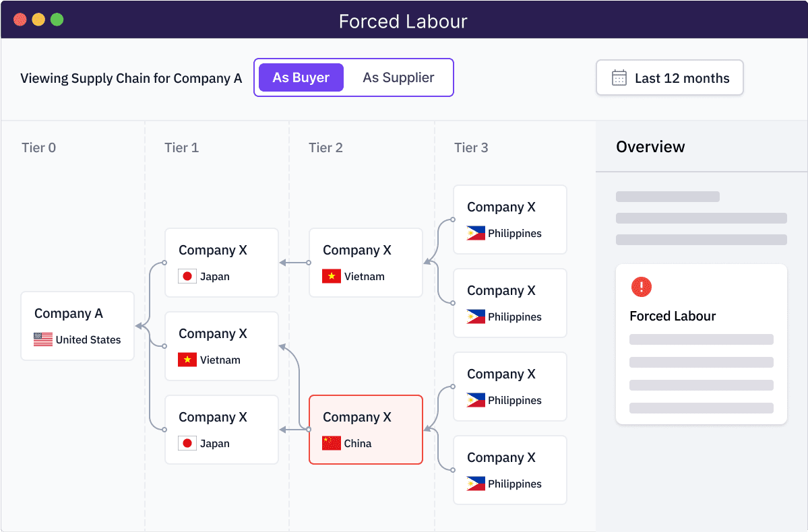Select the As Buyer viewing mode
The height and width of the screenshot is (532, 808).
click(x=300, y=77)
